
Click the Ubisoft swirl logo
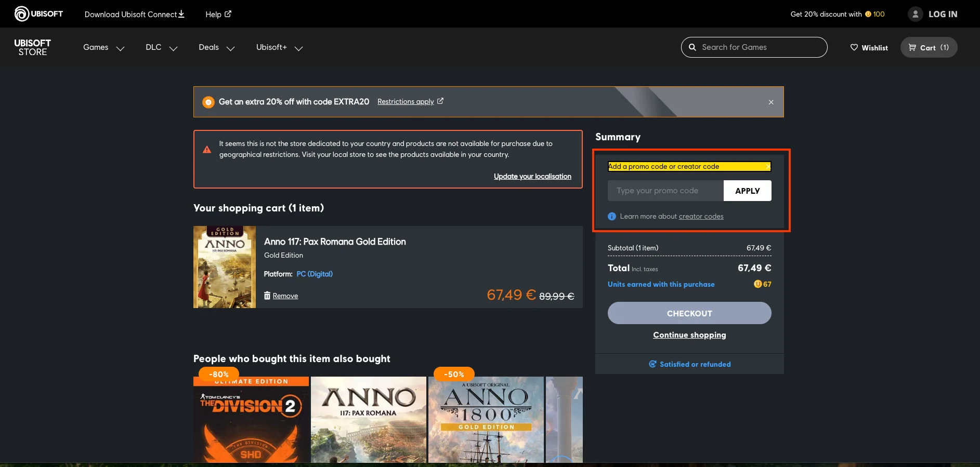coord(22,14)
